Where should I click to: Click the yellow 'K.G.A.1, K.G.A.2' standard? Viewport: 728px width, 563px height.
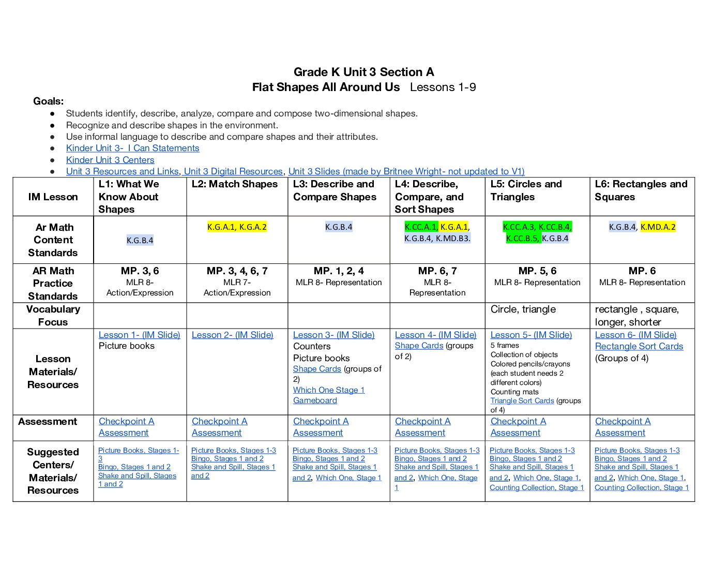[x=237, y=227]
